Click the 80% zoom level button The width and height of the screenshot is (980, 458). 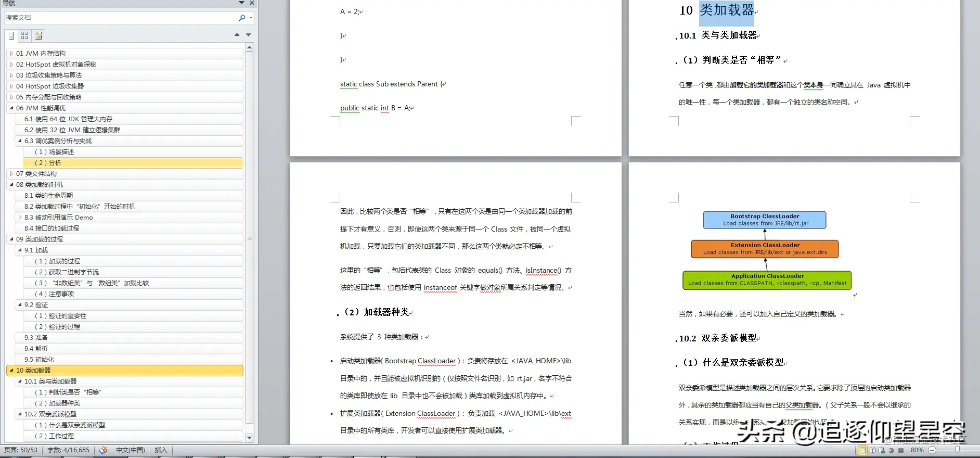point(917,450)
